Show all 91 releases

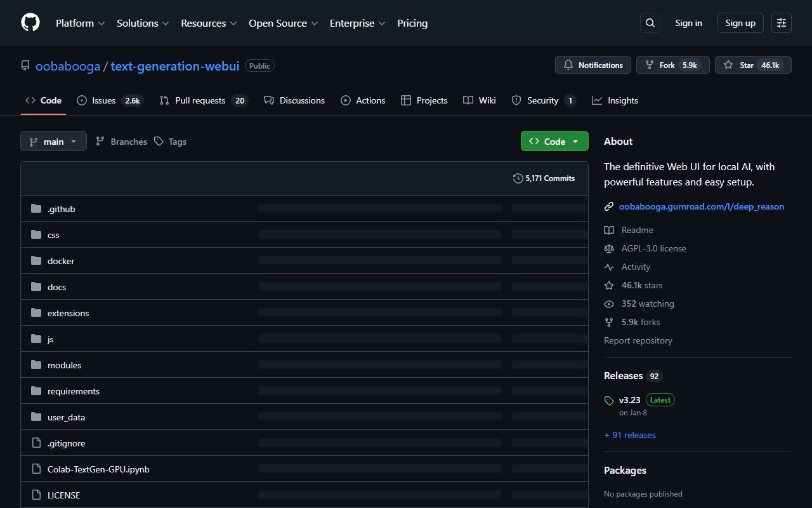point(629,434)
